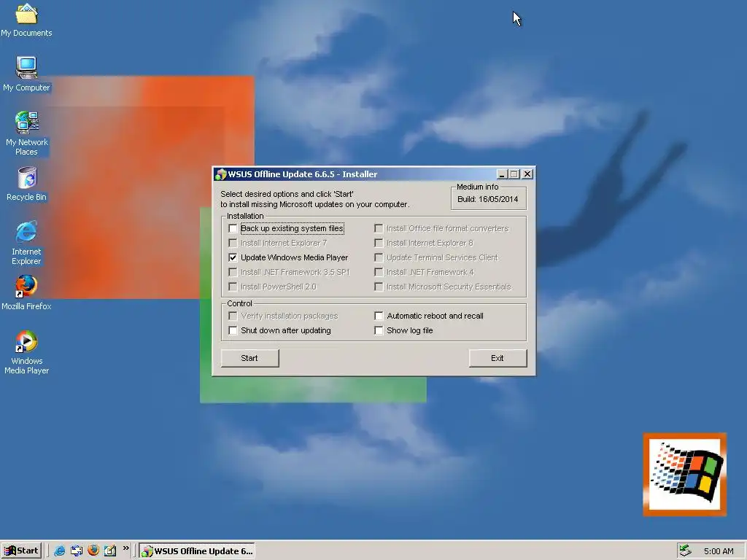The width and height of the screenshot is (747, 560).
Task: Minimize the WSUS Offline Update window
Action: (502, 174)
